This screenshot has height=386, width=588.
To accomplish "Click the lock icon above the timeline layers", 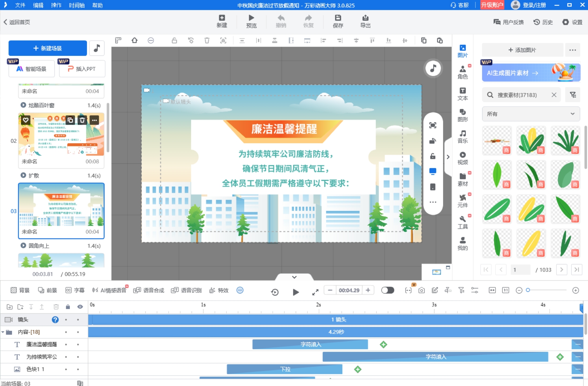I will pyautogui.click(x=68, y=307).
